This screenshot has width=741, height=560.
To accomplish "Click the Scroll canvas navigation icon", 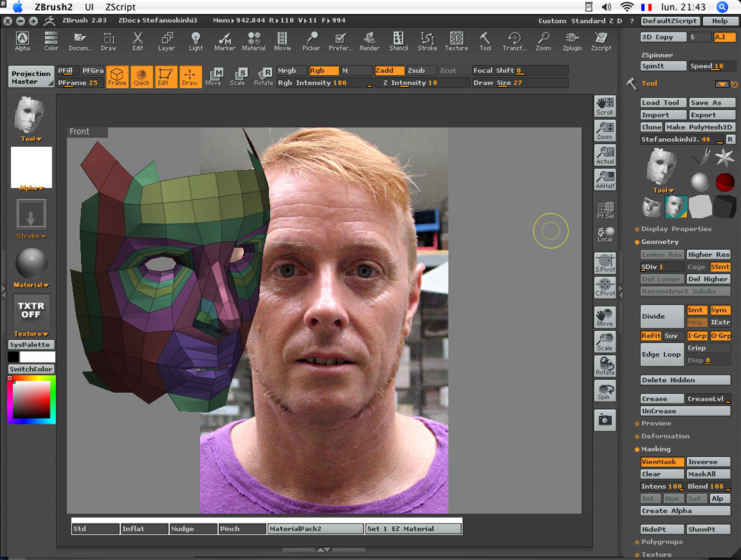I will click(x=605, y=106).
